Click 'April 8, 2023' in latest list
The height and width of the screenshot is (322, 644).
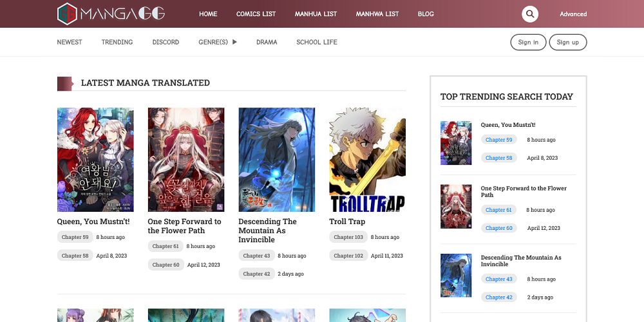click(x=111, y=256)
